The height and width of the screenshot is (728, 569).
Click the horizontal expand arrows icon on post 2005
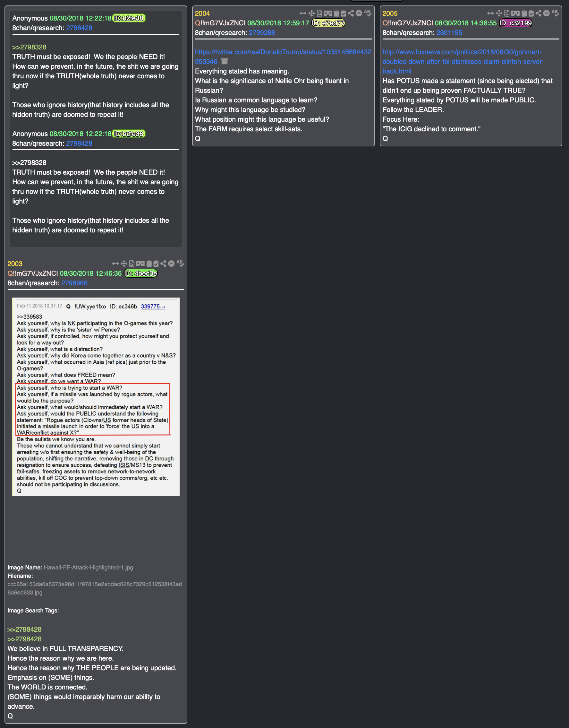tap(490, 13)
